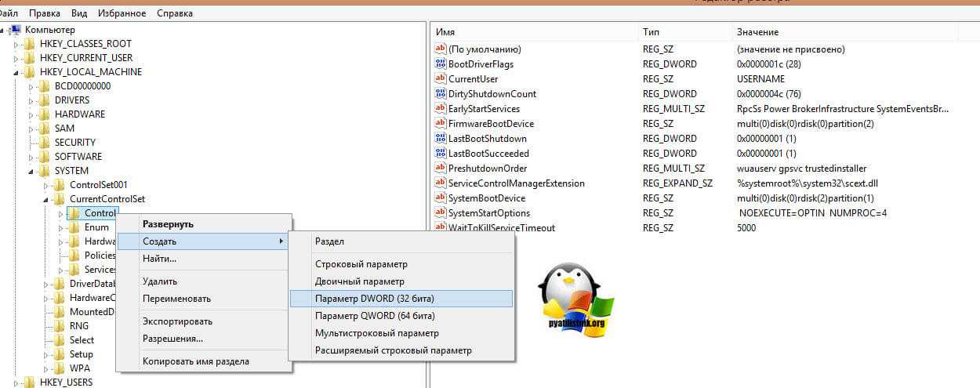Create new Раздел from submenu
Image resolution: width=980 pixels, height=388 pixels.
point(401,241)
